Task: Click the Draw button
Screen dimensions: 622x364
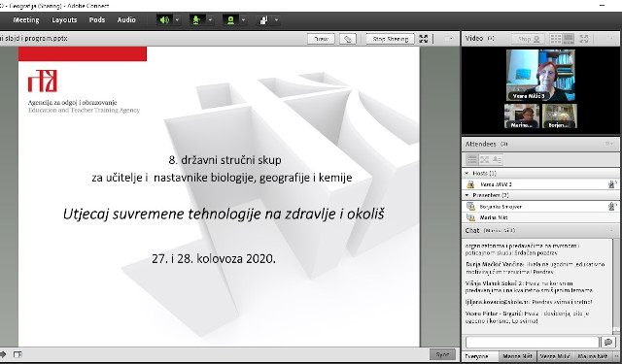Action: [321, 39]
